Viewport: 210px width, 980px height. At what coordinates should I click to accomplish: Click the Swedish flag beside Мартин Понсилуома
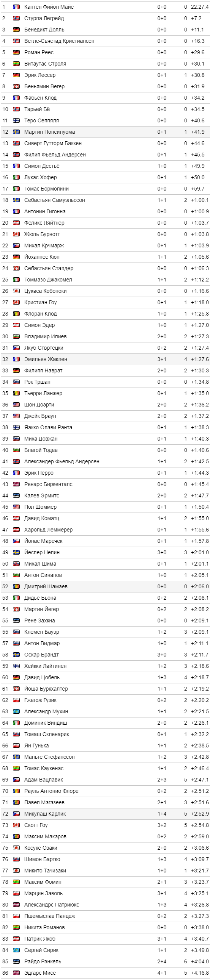click(16, 132)
